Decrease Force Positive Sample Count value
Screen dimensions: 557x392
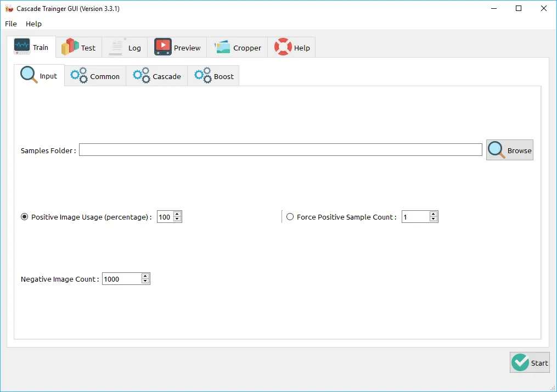tap(434, 219)
